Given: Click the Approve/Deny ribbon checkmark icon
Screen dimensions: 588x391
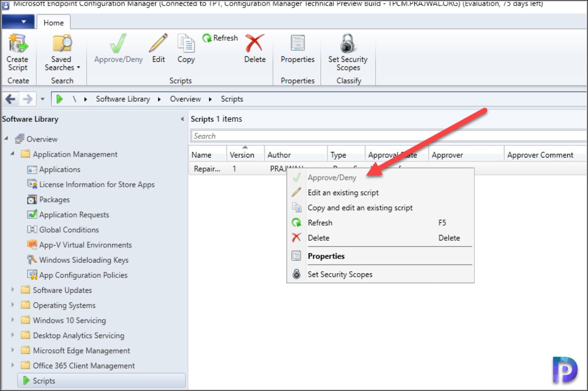Looking at the screenshot, I should click(x=118, y=43).
